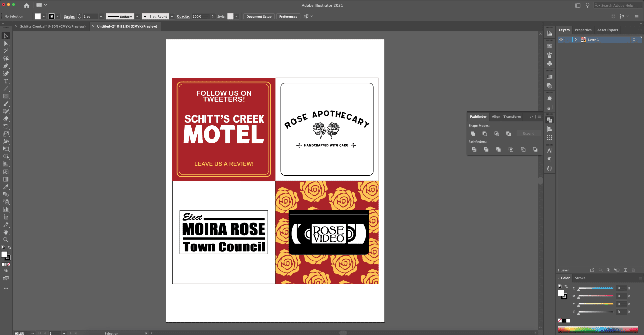Select the Hand tool
The width and height of the screenshot is (644, 335).
[x=6, y=232]
